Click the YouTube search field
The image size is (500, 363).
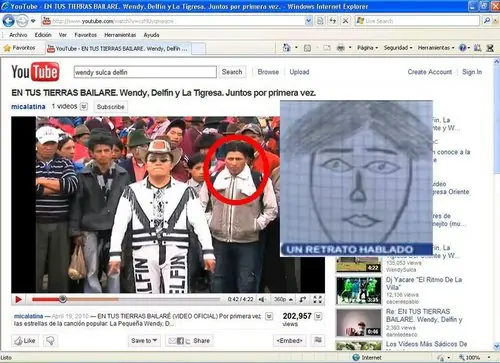click(145, 72)
